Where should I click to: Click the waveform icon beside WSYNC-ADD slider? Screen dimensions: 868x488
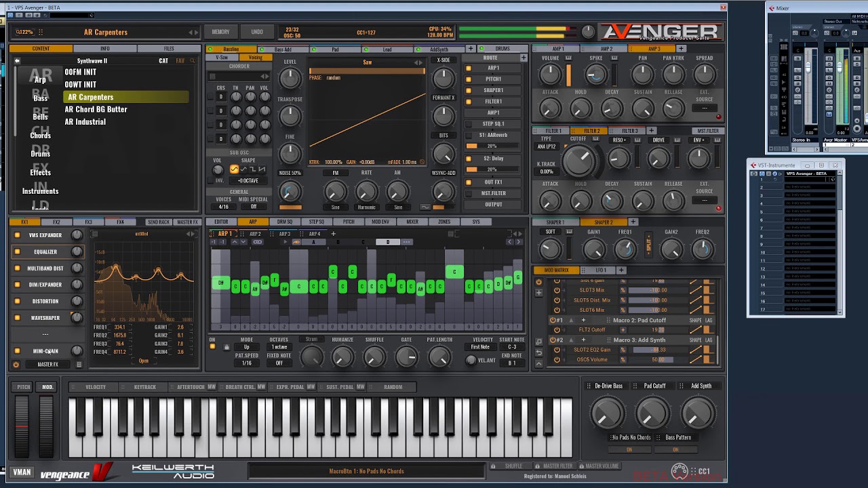click(425, 207)
